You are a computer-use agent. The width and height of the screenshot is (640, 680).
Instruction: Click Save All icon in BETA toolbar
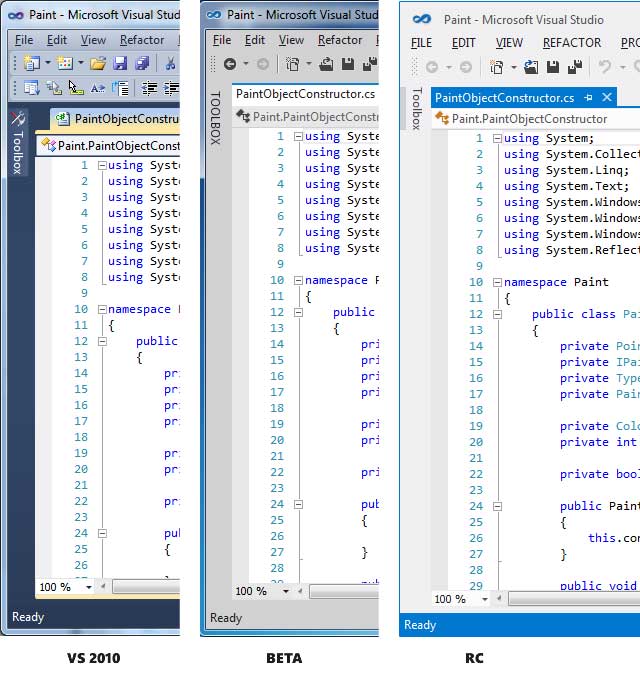click(x=370, y=64)
